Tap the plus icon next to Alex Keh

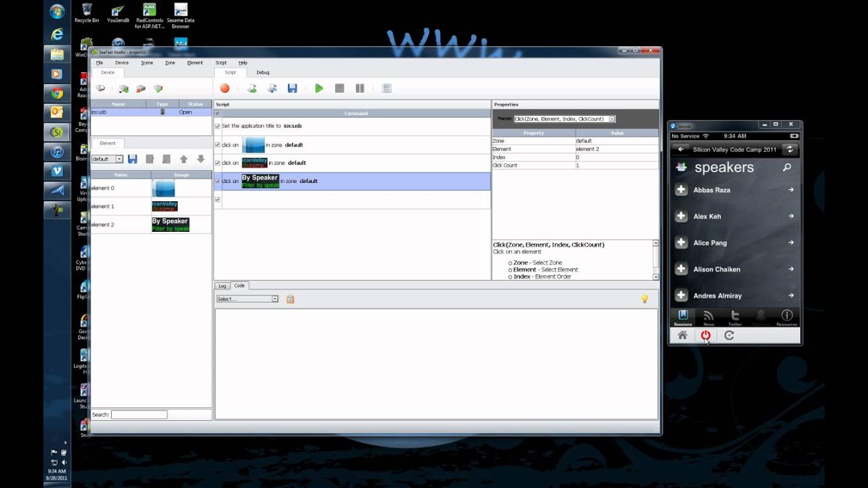(x=682, y=216)
